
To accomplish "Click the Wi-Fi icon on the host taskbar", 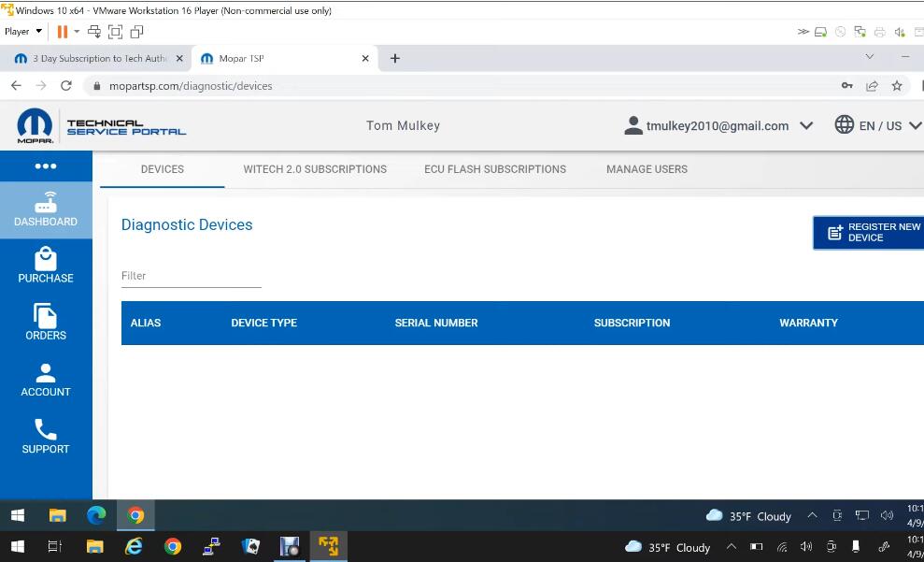I will [x=782, y=547].
